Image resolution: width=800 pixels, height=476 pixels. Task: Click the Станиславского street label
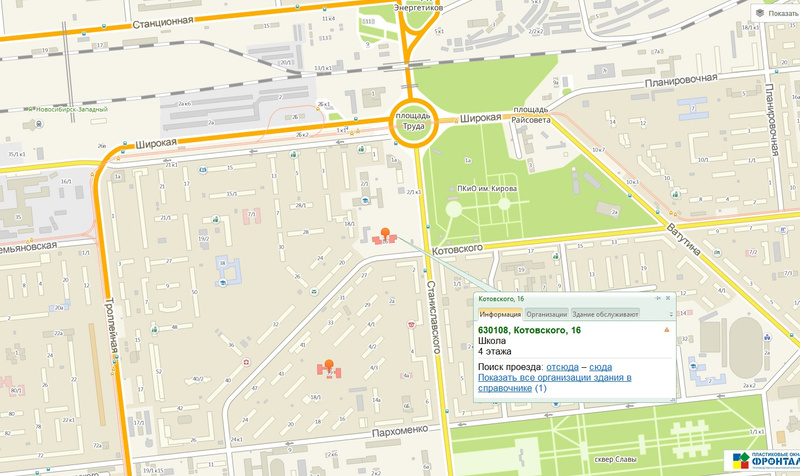pyautogui.click(x=433, y=317)
